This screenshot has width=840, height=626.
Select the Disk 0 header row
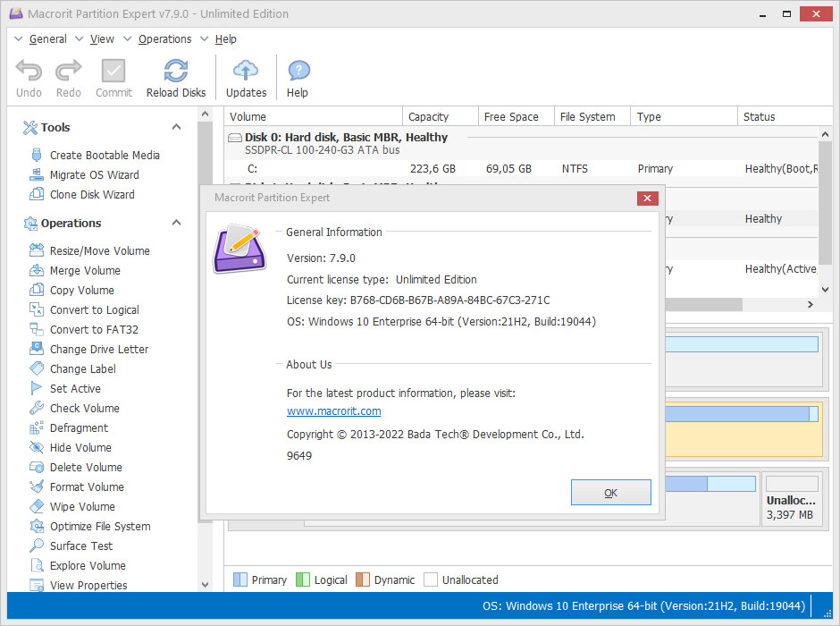522,143
